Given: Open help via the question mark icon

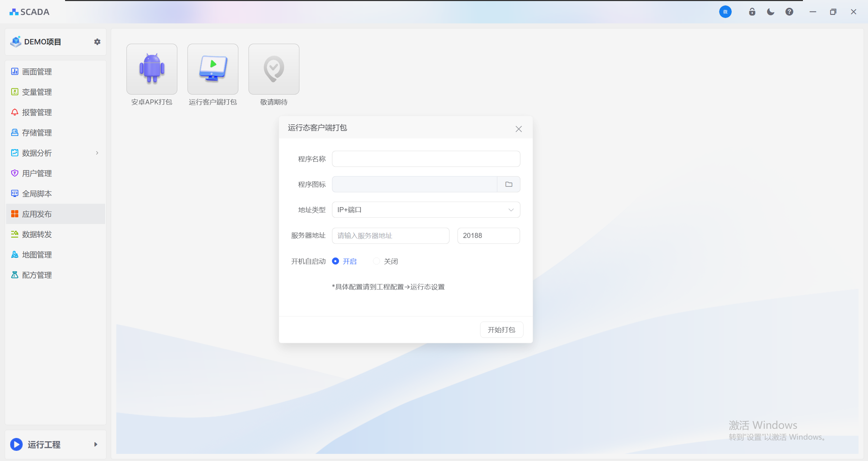Looking at the screenshot, I should click(789, 12).
